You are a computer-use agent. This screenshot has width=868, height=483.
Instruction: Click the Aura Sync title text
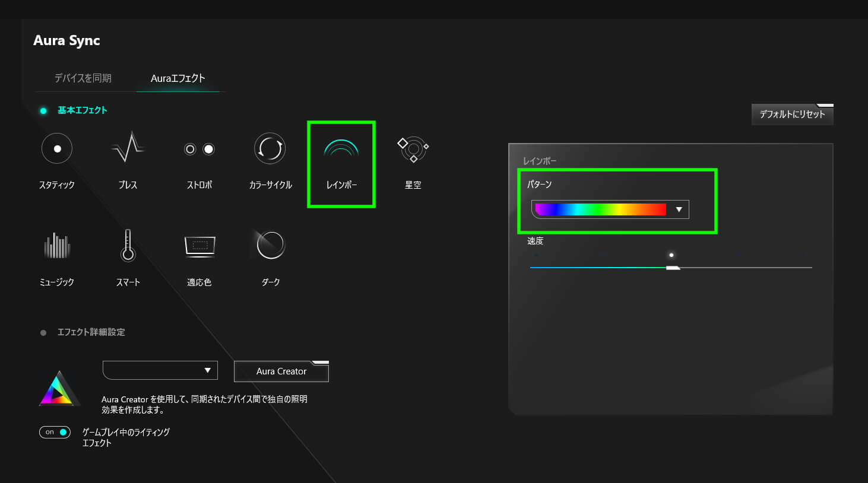66,40
